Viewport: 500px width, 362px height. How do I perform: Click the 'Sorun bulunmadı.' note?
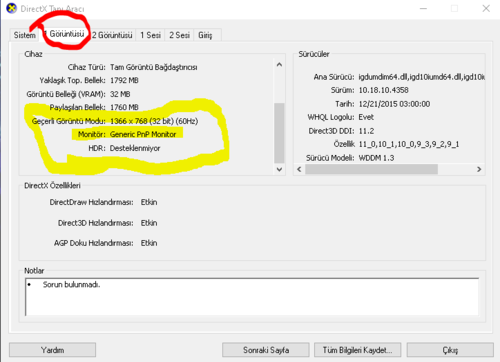(x=71, y=284)
